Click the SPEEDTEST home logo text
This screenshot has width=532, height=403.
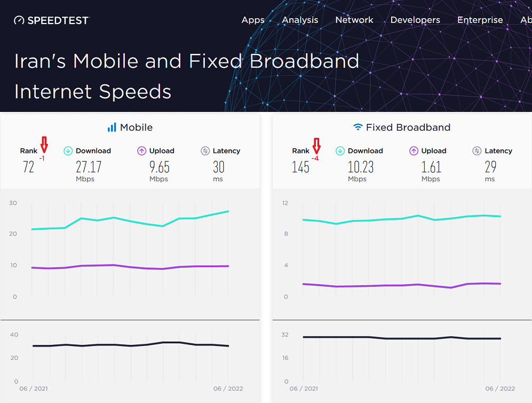59,20
